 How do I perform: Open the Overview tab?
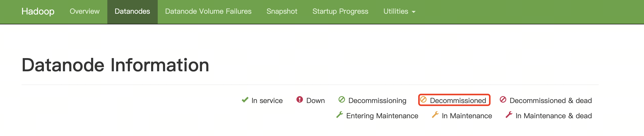[85, 11]
